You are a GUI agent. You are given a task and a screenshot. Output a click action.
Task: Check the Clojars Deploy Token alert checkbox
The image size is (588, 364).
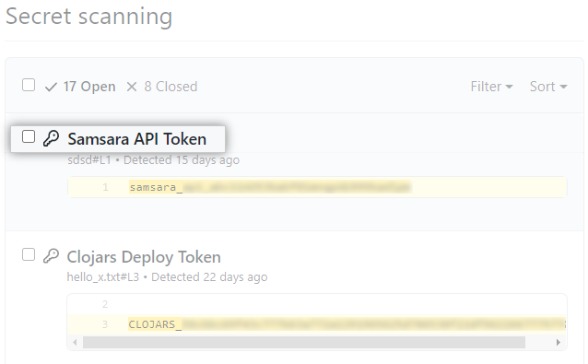[x=29, y=254]
